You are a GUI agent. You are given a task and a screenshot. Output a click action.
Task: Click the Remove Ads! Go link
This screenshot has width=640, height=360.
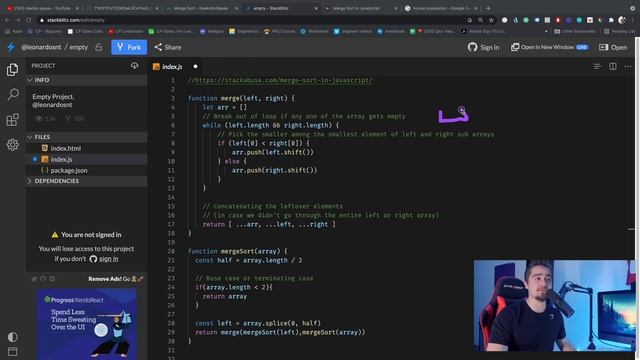pyautogui.click(x=116, y=279)
